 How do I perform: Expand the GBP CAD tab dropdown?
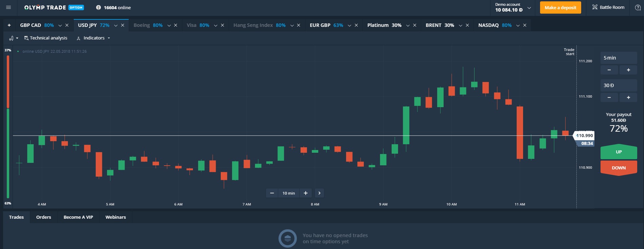pos(60,26)
